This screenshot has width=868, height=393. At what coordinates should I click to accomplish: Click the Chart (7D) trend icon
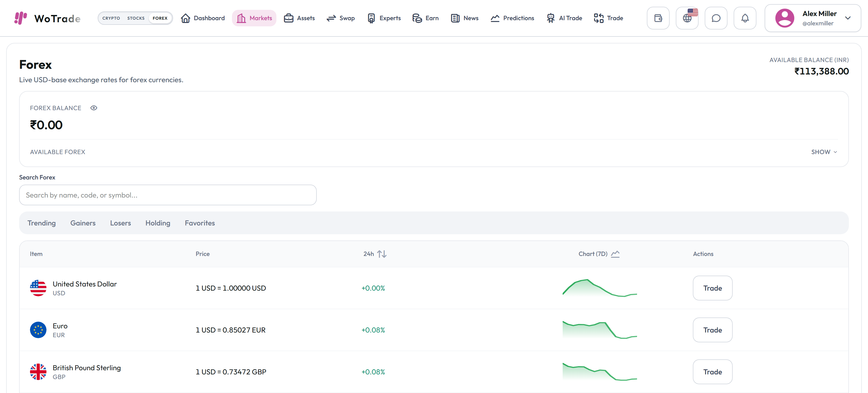615,254
